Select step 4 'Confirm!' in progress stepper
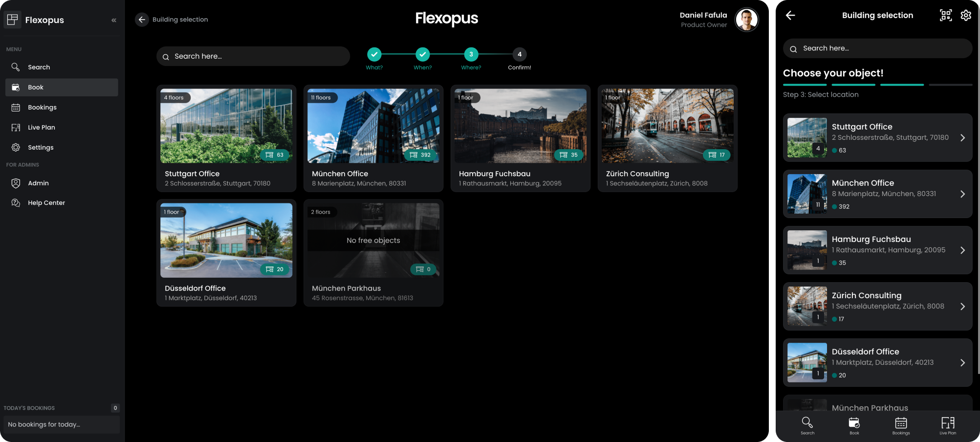 pyautogui.click(x=519, y=54)
